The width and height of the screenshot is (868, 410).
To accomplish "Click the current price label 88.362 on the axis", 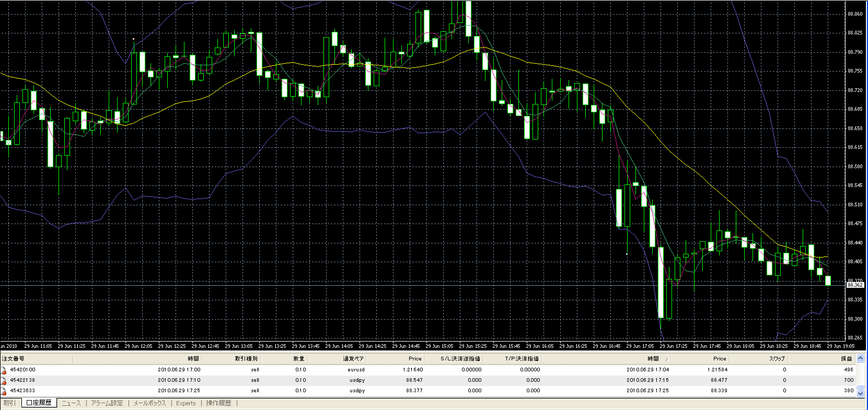I will pyautogui.click(x=855, y=285).
